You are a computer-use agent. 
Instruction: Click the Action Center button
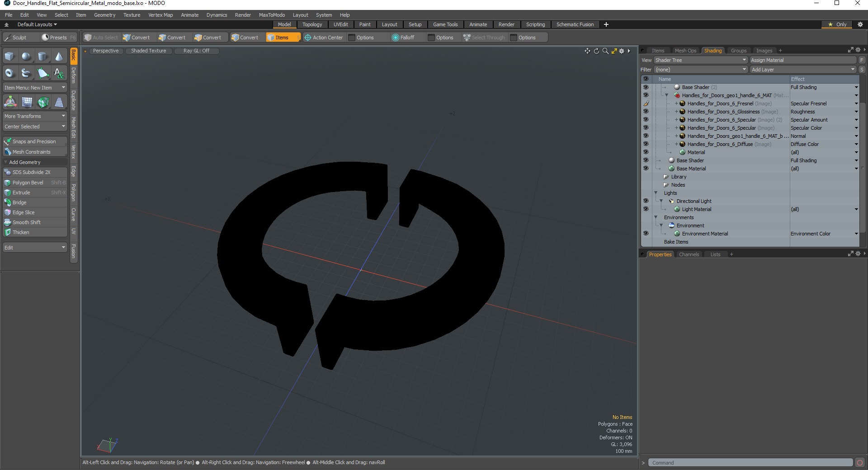point(324,38)
